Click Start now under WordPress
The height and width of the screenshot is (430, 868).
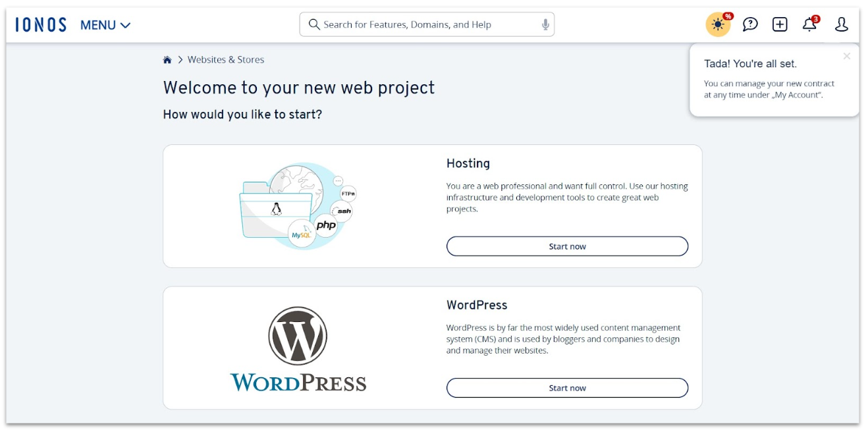pyautogui.click(x=567, y=388)
